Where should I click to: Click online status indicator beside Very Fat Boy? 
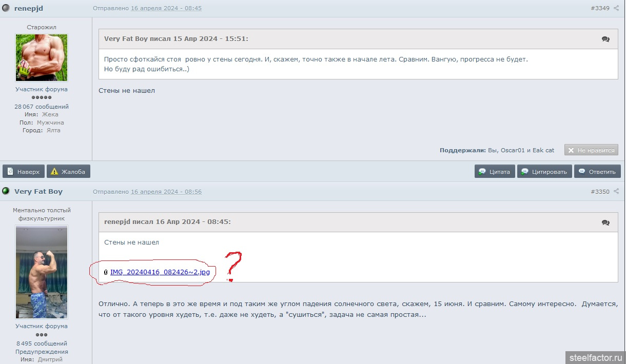(x=6, y=191)
